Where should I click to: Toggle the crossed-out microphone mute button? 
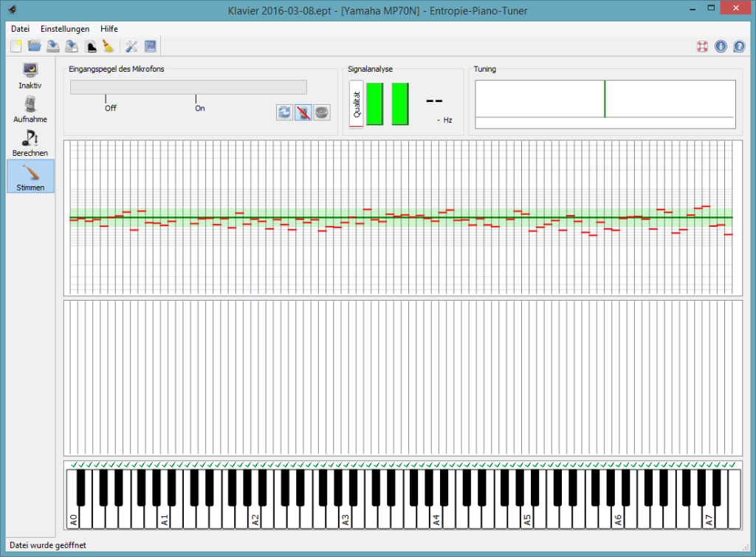click(303, 112)
